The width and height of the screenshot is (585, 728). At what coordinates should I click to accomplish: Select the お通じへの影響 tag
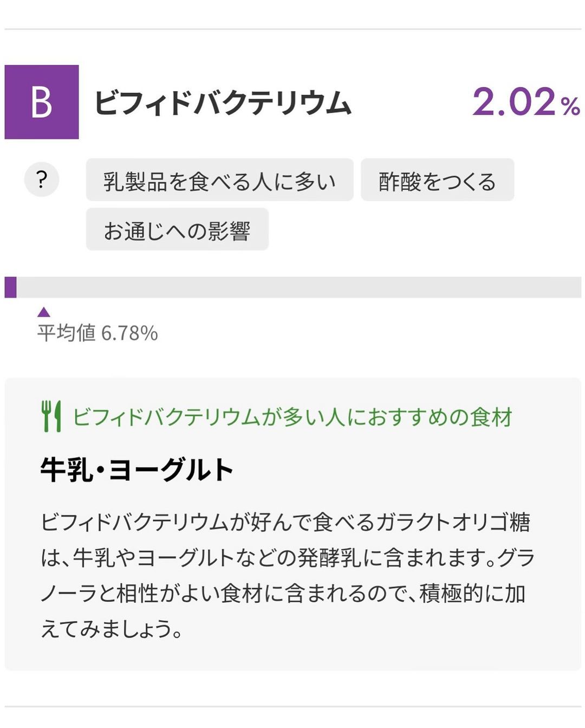[177, 229]
